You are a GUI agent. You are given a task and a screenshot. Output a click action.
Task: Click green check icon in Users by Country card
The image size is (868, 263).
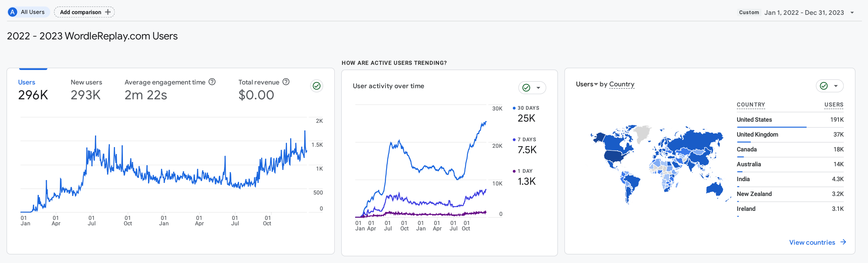coord(824,86)
